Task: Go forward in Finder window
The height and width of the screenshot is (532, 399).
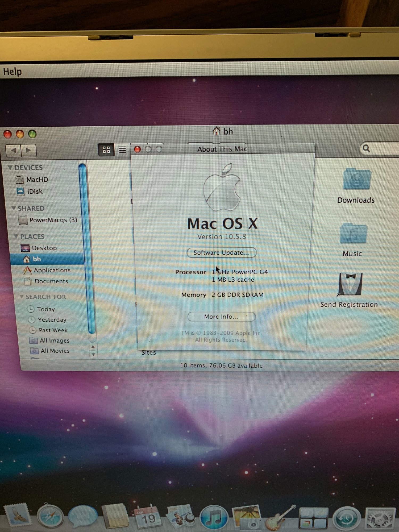Action: (x=28, y=151)
